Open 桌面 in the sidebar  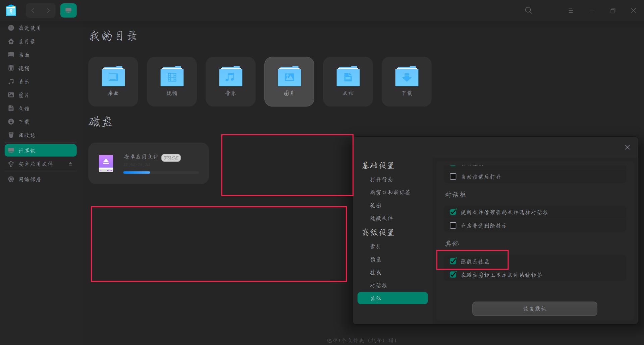click(41, 55)
